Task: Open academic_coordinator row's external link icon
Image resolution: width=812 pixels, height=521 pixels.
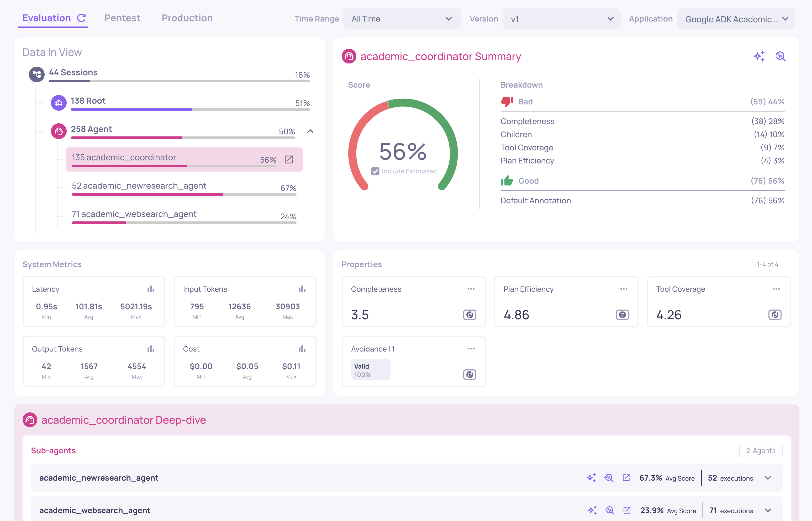Action: pos(289,160)
